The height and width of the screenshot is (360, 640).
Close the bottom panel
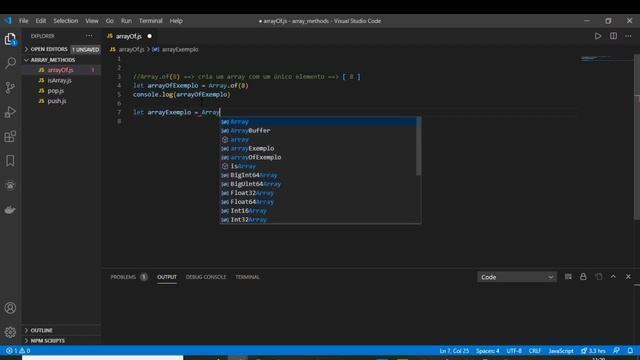pyautogui.click(x=628, y=277)
